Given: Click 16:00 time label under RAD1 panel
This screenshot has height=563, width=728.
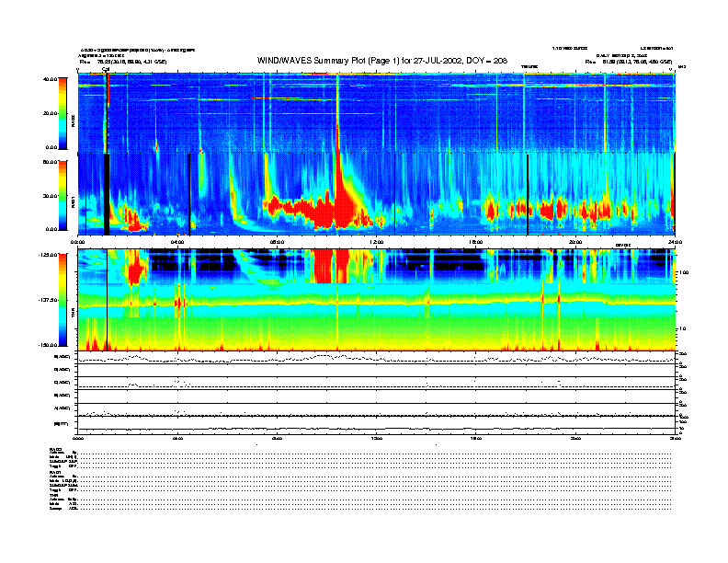Looking at the screenshot, I should pyautogui.click(x=476, y=242).
